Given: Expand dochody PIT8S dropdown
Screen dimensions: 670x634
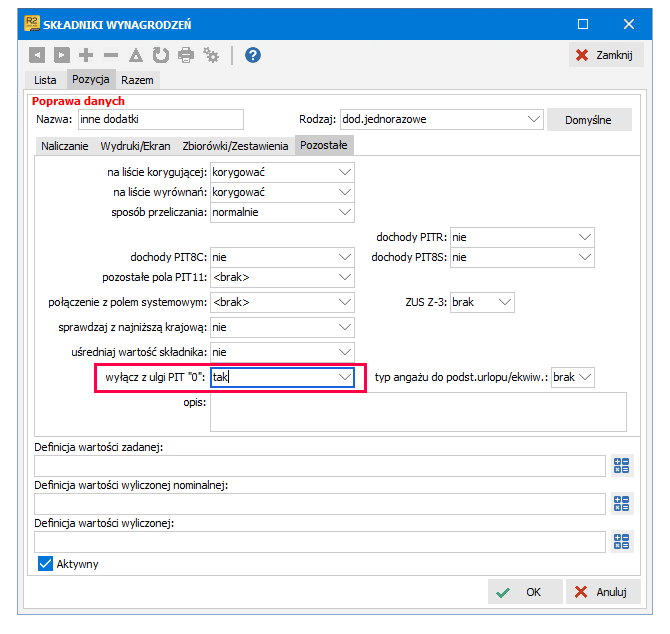Looking at the screenshot, I should pos(585,257).
